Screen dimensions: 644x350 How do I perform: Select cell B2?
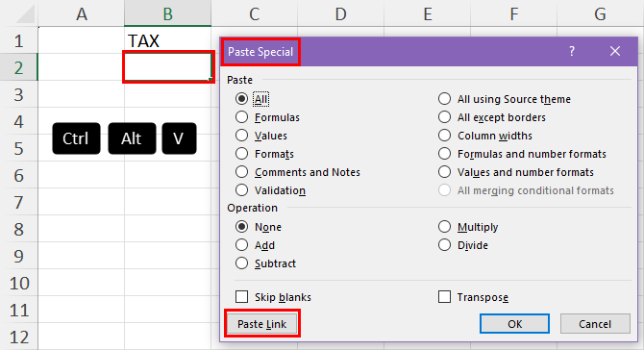click(x=168, y=67)
